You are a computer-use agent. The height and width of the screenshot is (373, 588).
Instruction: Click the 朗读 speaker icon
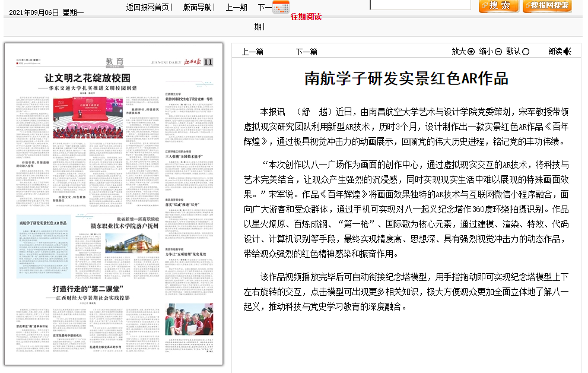point(568,52)
